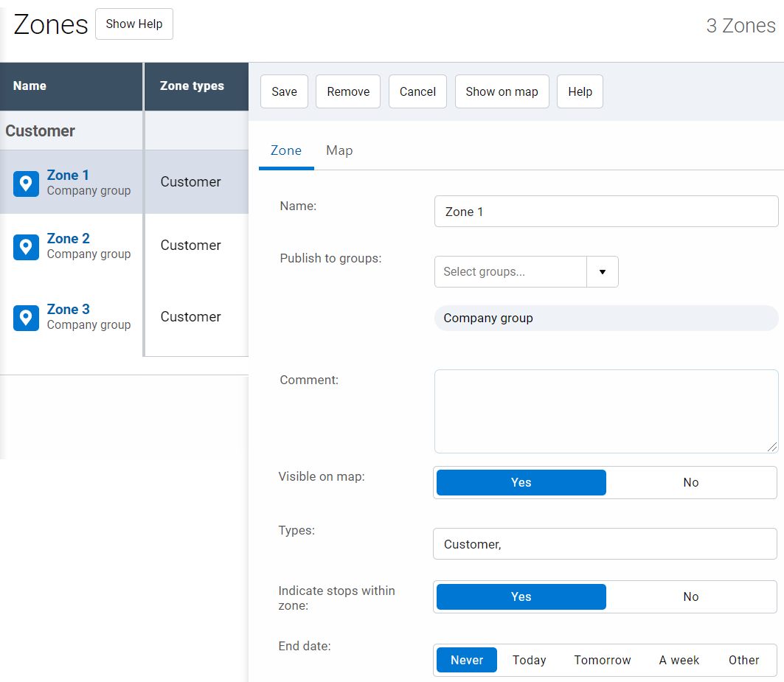Open the Zone 3 link
Viewport: 784px width, 682px height.
[69, 310]
